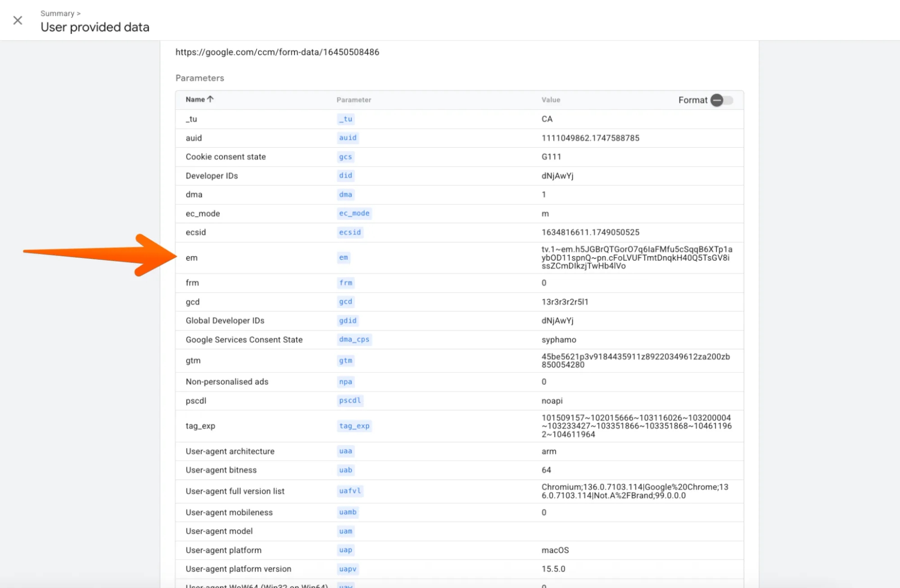
Task: Click the gdid parameter chip
Action: coord(348,321)
